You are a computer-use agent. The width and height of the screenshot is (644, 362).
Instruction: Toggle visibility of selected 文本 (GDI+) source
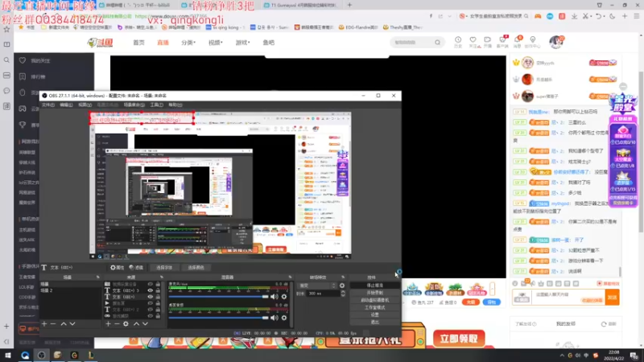point(151,296)
